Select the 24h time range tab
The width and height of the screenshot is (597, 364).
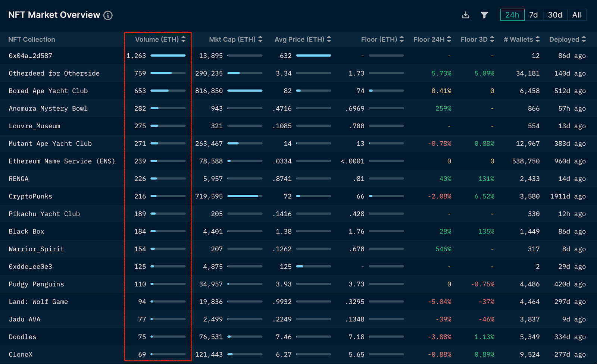512,15
